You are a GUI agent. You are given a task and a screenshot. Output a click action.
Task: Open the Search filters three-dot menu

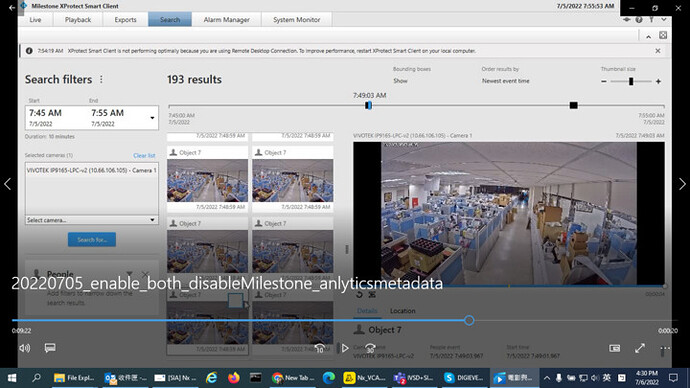[x=101, y=80]
